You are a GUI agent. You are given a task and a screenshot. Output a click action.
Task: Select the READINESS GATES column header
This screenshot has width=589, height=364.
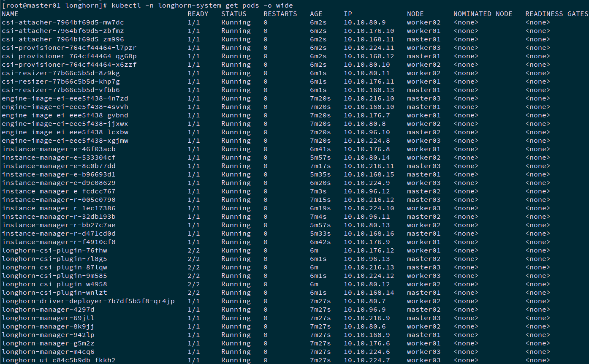point(557,14)
